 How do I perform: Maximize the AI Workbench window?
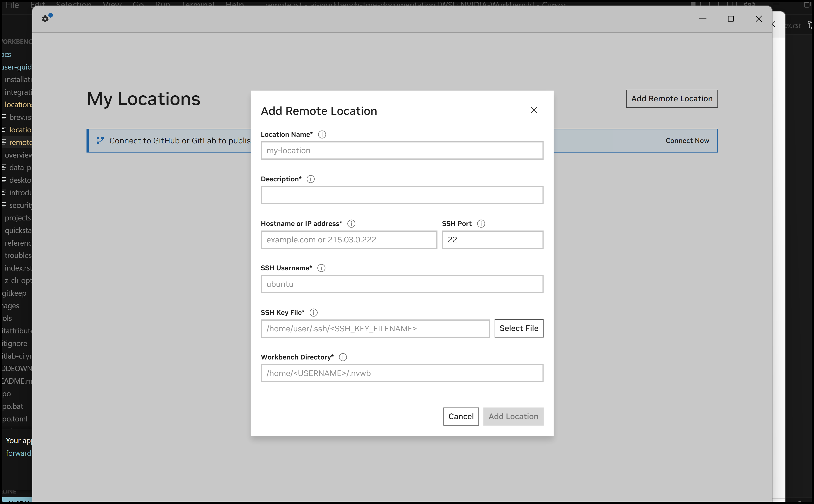731,19
